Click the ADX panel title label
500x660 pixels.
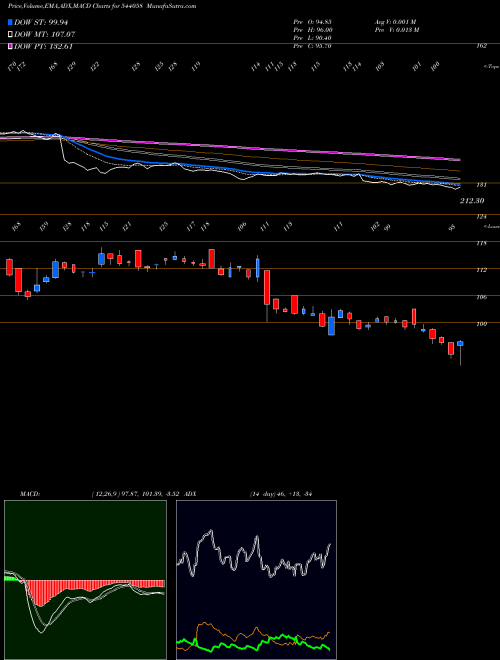[190, 493]
